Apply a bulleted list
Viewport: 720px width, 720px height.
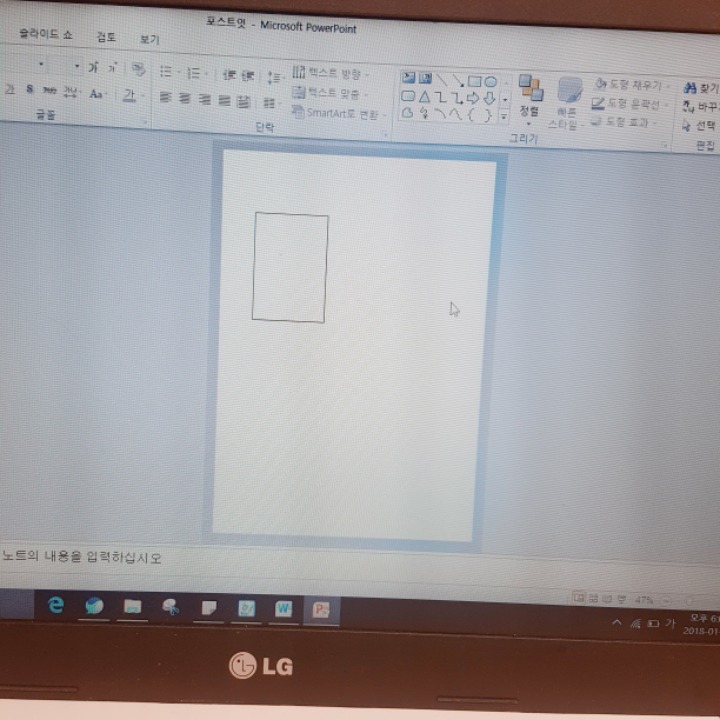click(168, 72)
